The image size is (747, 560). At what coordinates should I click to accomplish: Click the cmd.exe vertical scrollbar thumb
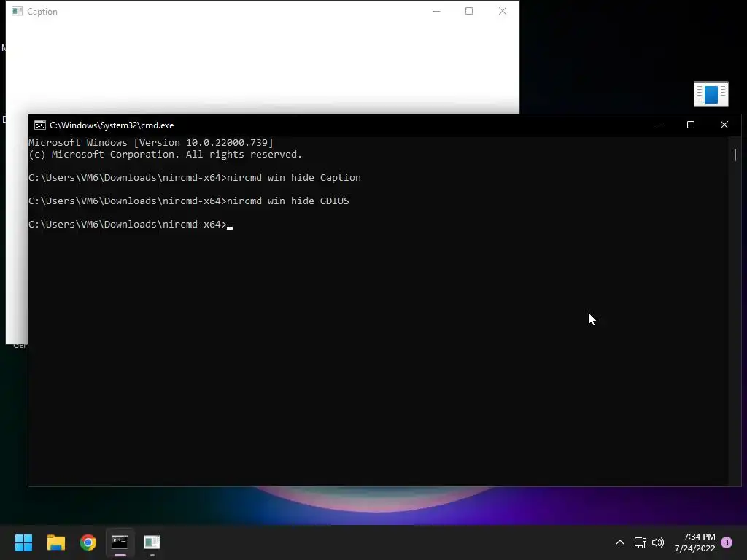pos(735,155)
